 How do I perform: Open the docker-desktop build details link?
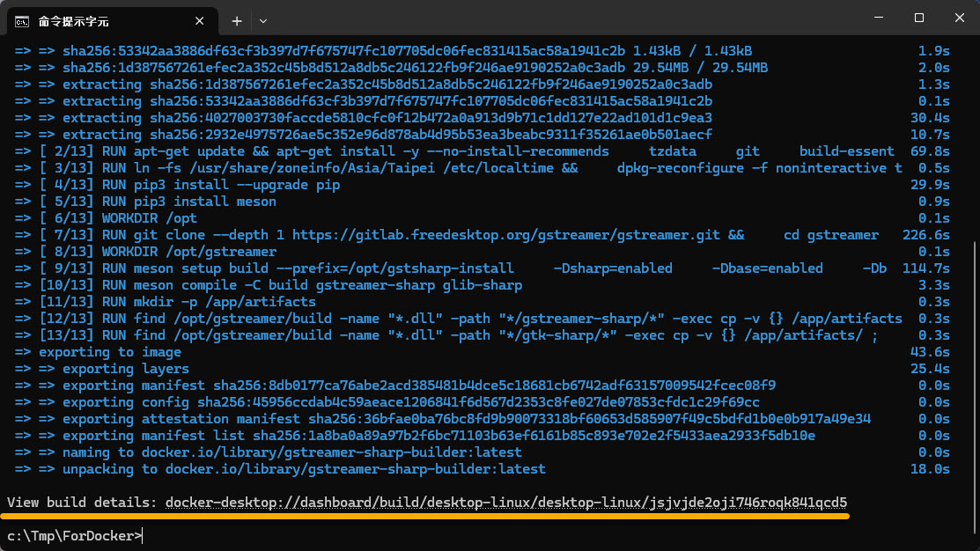[505, 503]
